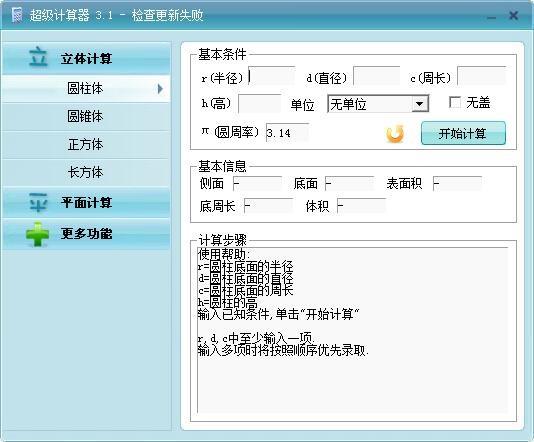The width and height of the screenshot is (534, 442).
Task: Click the orange reset arrow icon
Action: click(x=395, y=133)
